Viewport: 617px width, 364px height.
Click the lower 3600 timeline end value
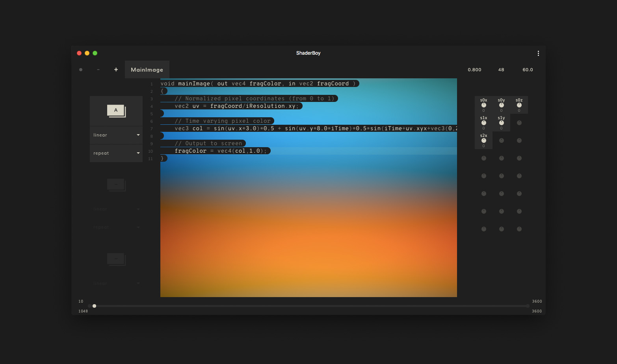tap(537, 311)
